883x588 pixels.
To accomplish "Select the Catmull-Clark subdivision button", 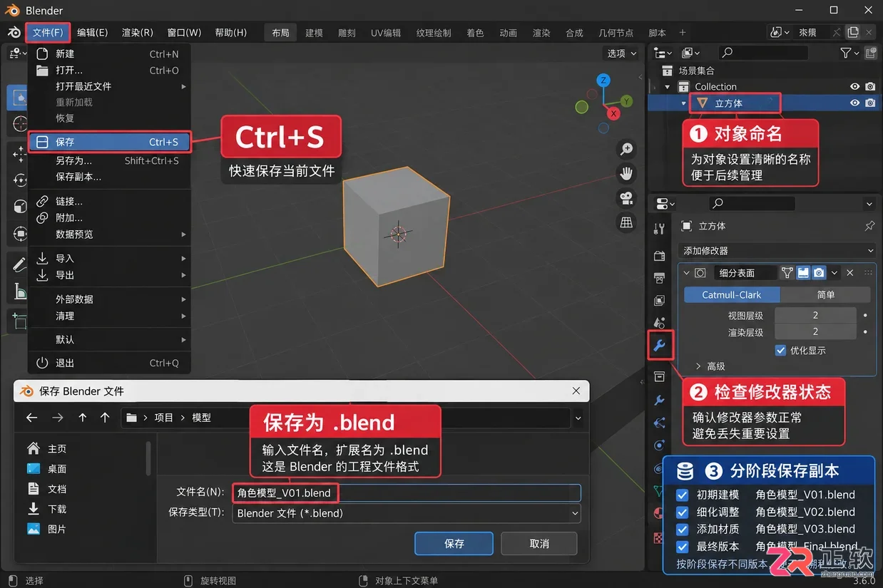I will 732,294.
